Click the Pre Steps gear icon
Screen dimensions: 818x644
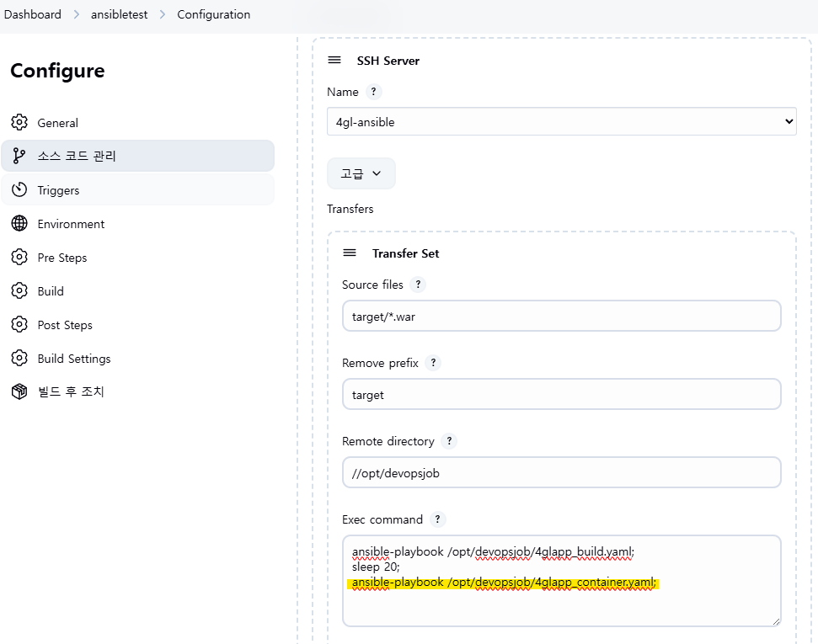(x=19, y=258)
